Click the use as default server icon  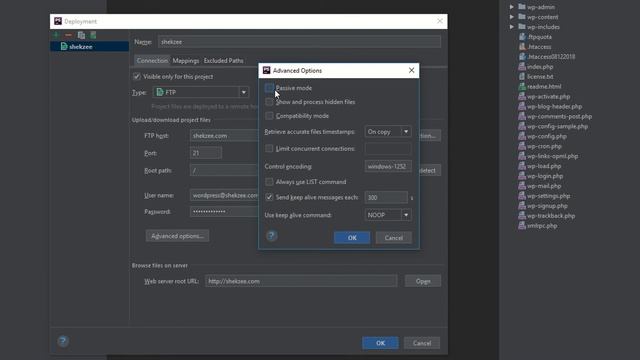[x=93, y=35]
